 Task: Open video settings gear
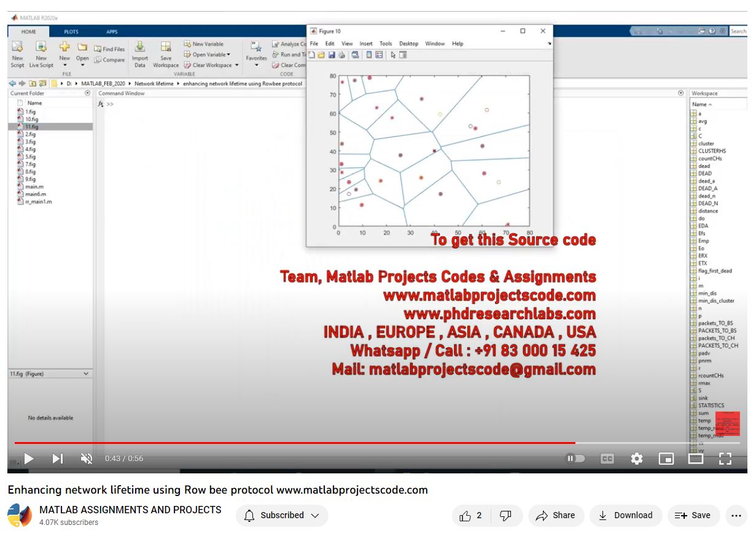point(637,459)
